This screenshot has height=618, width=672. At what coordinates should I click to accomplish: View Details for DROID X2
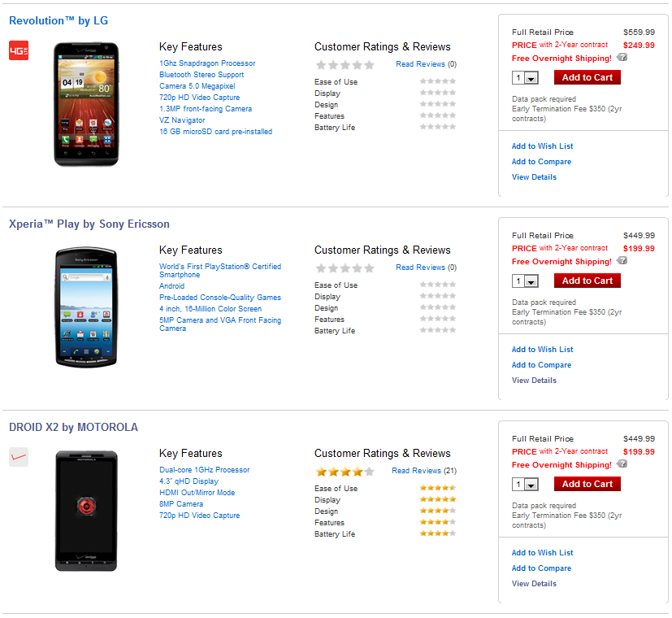coord(534,584)
